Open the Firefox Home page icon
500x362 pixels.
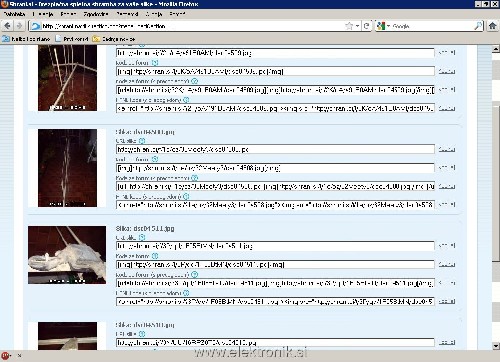492,26
